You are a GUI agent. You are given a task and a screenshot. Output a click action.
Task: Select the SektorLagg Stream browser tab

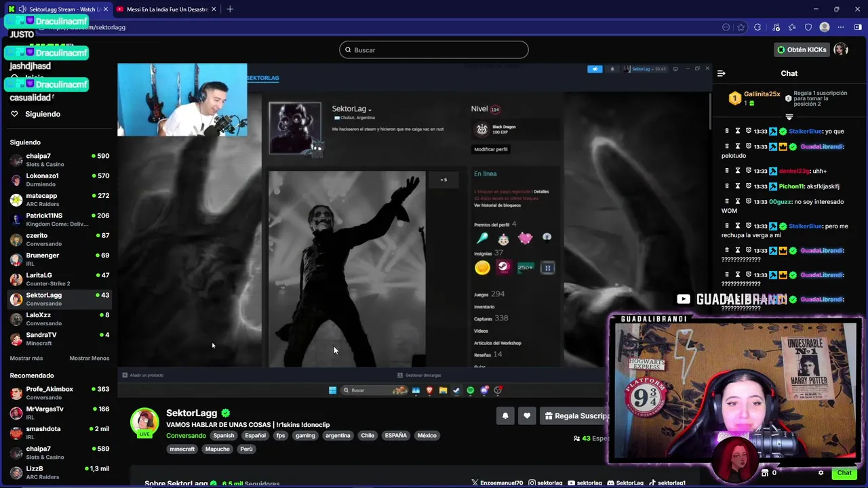58,9
